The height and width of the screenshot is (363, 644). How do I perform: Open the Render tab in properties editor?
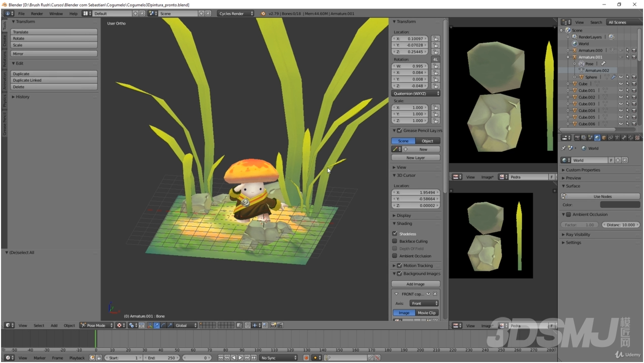coord(578,137)
